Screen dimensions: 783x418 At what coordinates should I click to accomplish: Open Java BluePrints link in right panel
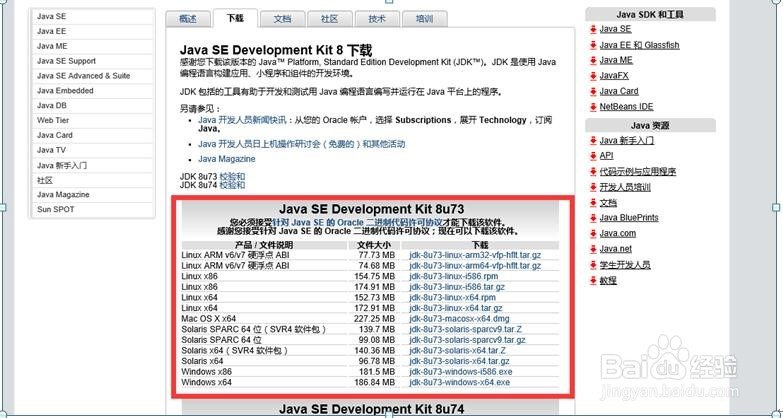pos(629,218)
